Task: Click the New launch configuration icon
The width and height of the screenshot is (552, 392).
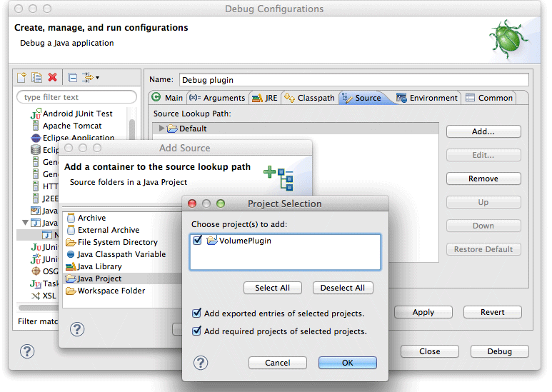Action: (22, 77)
